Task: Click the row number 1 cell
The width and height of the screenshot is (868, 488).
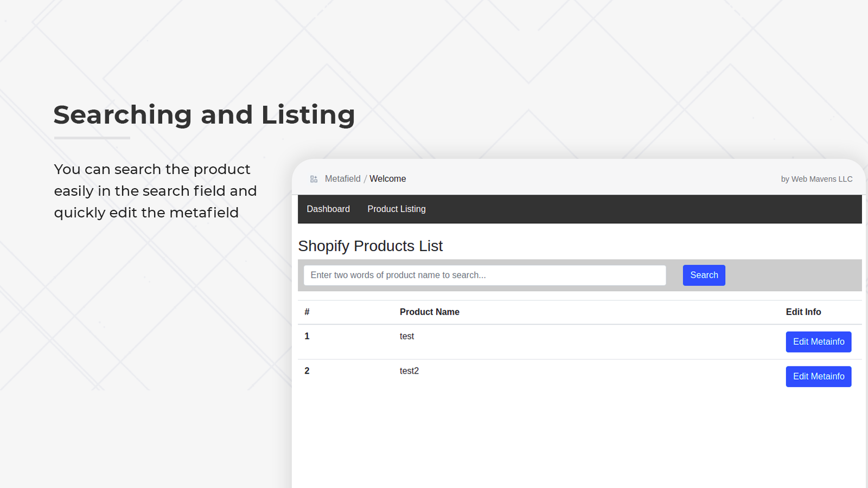Action: 307,336
